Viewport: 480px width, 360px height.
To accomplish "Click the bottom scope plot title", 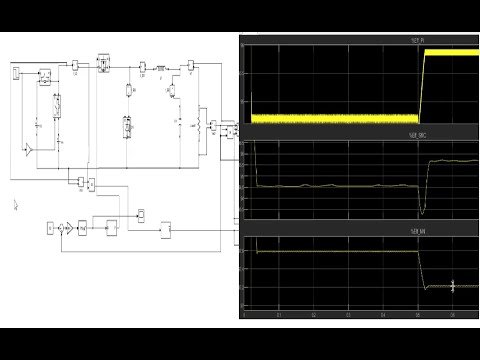I will 417,231.
